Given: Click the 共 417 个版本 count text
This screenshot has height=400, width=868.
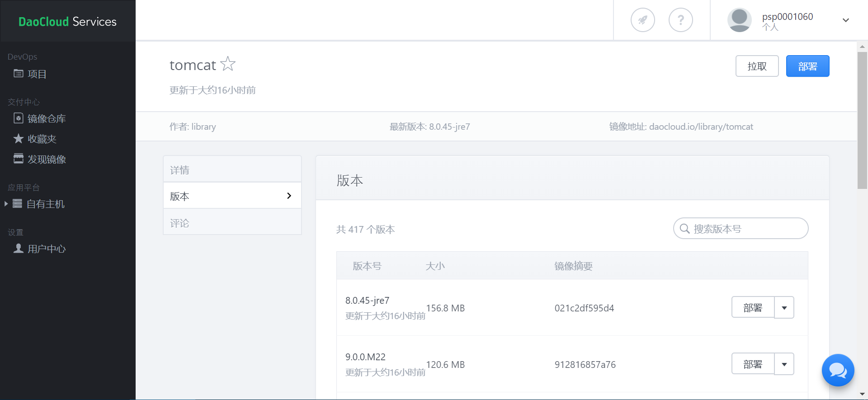Looking at the screenshot, I should pyautogui.click(x=365, y=229).
